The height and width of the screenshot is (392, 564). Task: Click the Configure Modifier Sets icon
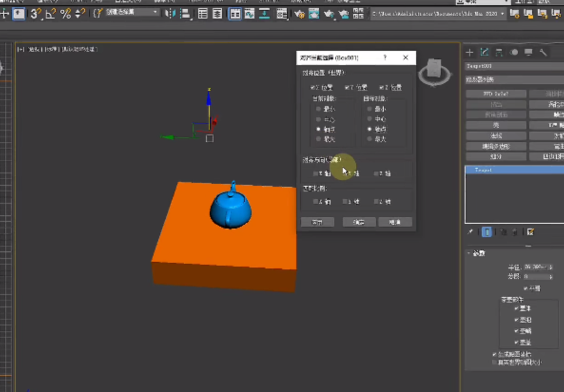pos(531,232)
